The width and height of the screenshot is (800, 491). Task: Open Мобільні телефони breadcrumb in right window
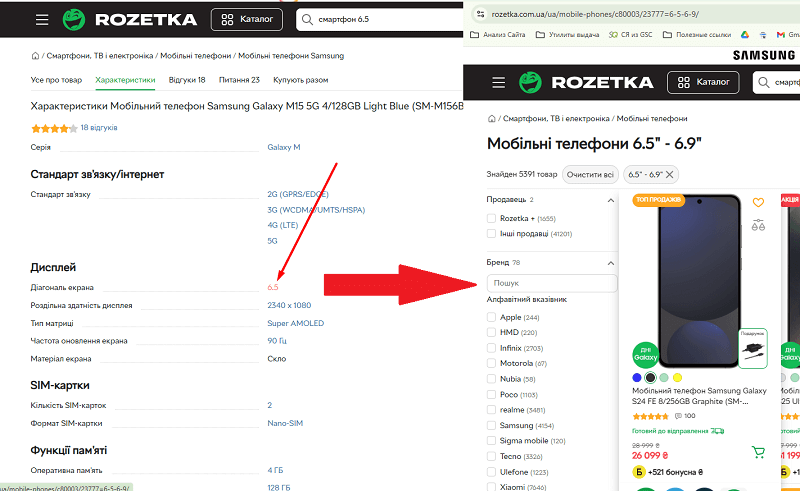tap(652, 118)
